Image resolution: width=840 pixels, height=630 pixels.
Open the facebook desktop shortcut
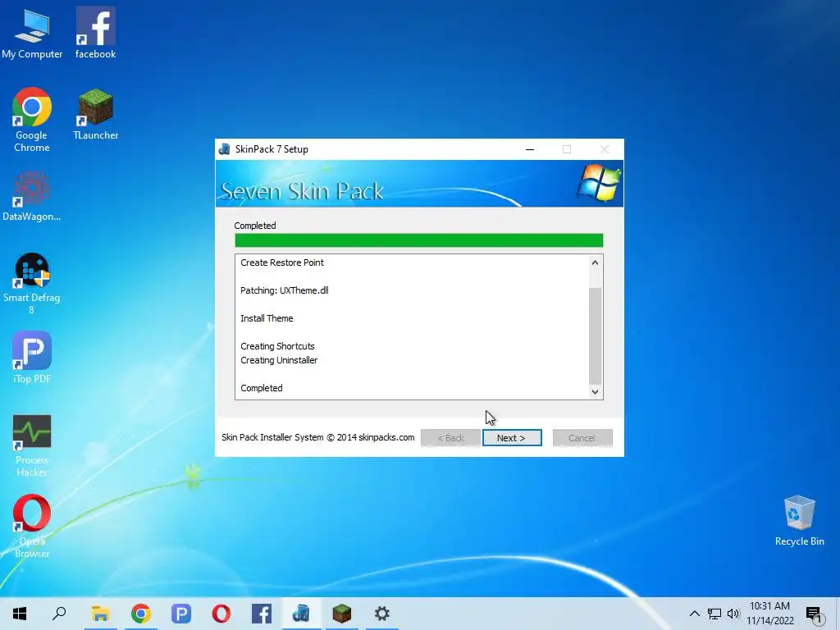click(x=95, y=33)
